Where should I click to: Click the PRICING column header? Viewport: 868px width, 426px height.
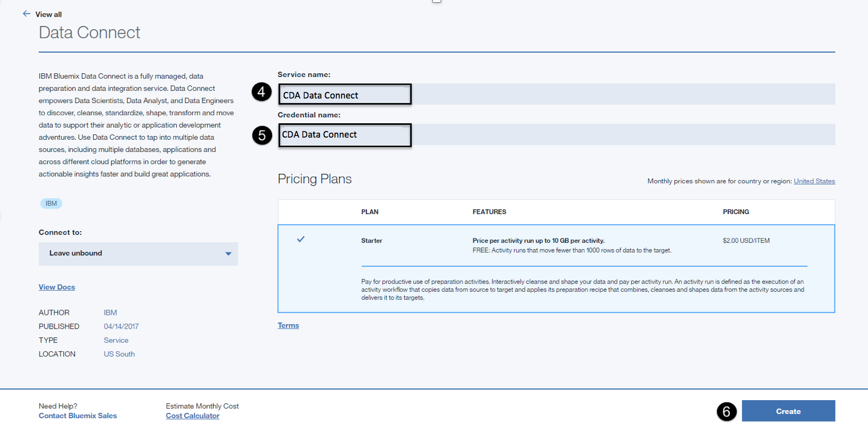pyautogui.click(x=736, y=212)
